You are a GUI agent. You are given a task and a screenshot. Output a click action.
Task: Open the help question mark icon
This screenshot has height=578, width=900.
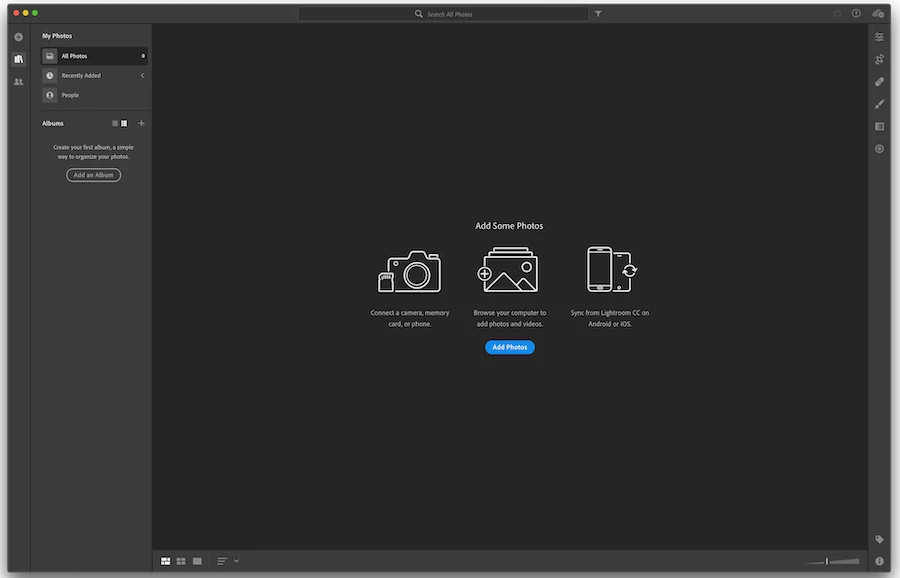[x=856, y=13]
